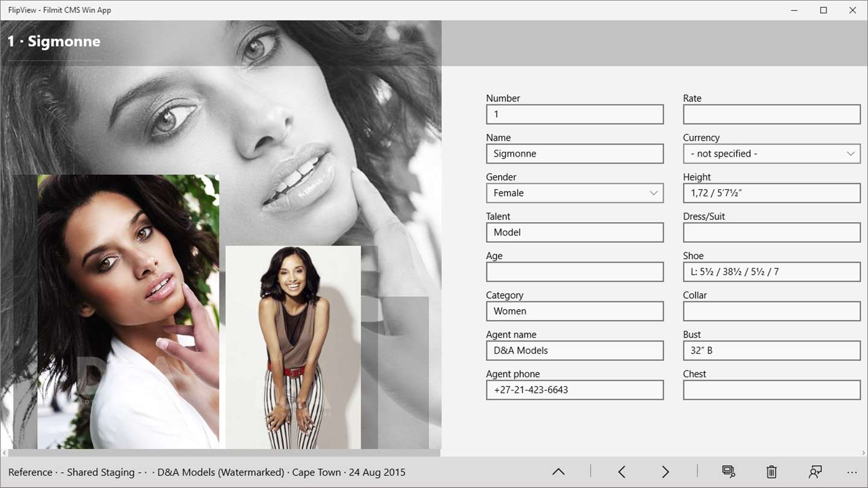Screen dimensions: 868x488
Task: Open the more options ellipsis menu
Action: pos(852,472)
